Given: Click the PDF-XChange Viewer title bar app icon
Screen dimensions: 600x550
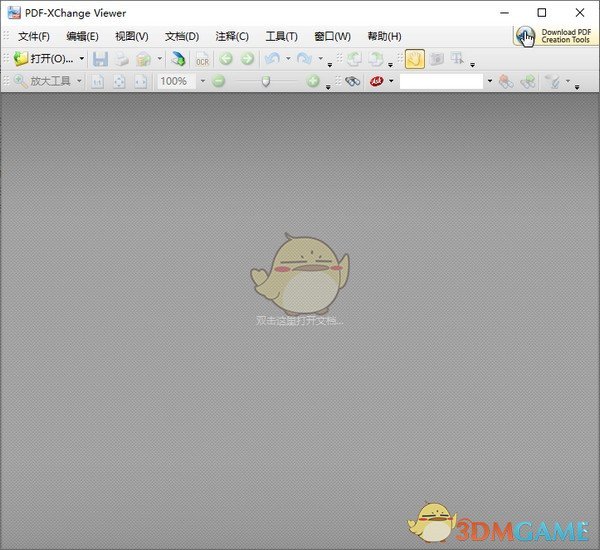Looking at the screenshot, I should (14, 13).
